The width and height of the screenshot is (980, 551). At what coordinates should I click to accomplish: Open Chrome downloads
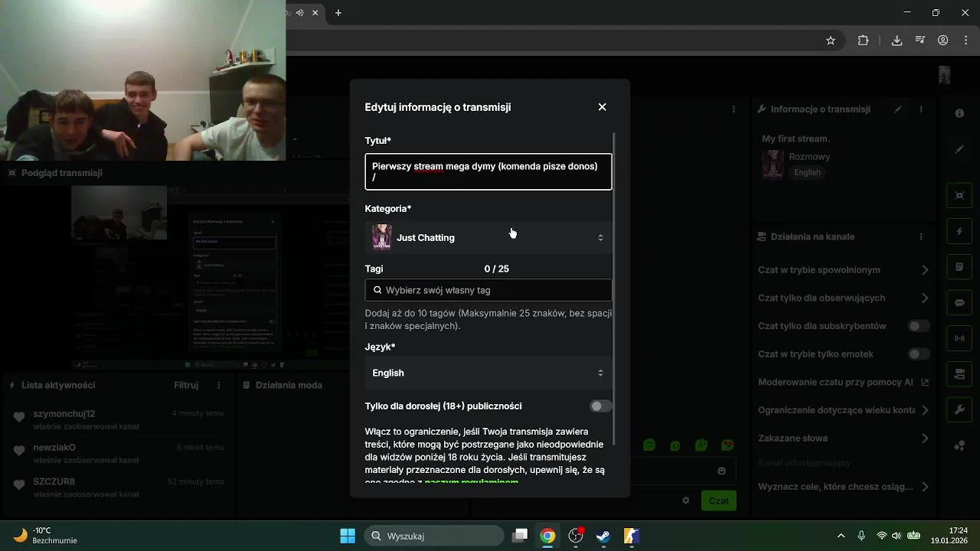(x=897, y=41)
